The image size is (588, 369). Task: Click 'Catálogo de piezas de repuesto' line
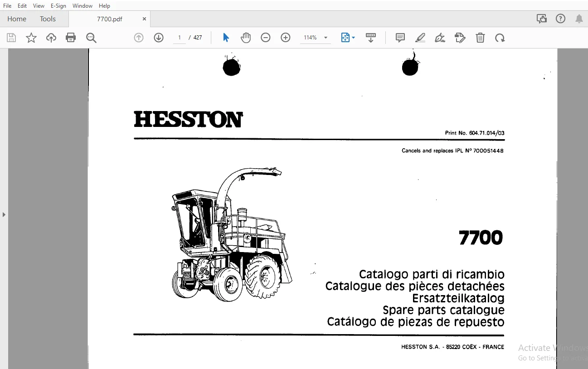[416, 322]
